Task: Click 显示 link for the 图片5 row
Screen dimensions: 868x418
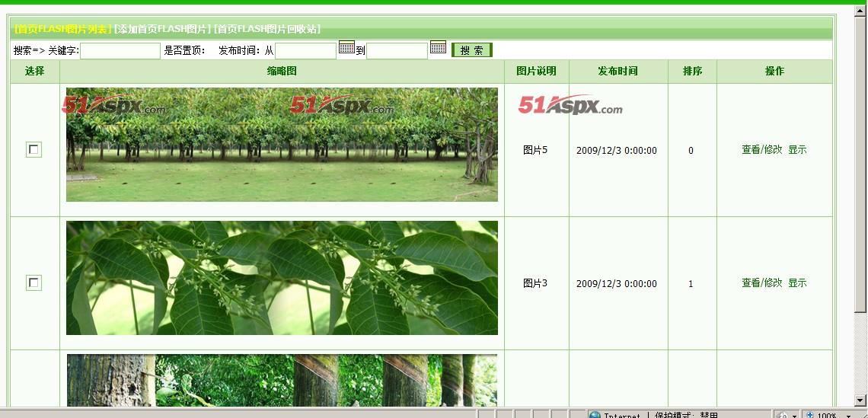Action: [797, 149]
